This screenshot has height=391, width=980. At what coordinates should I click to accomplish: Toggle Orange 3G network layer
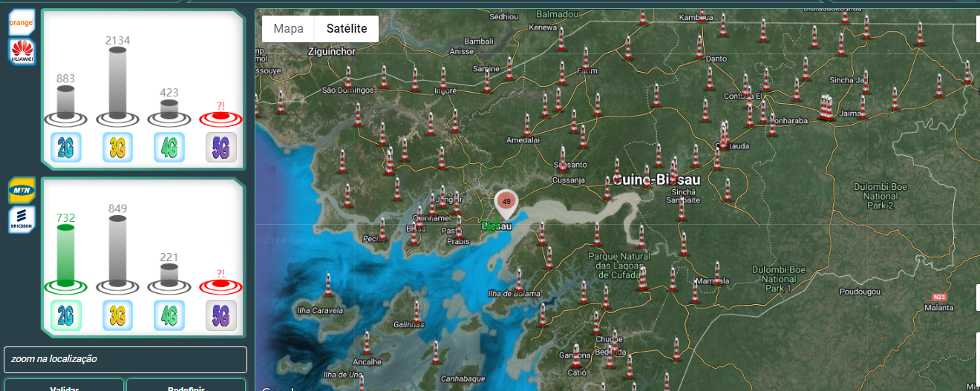(x=117, y=148)
